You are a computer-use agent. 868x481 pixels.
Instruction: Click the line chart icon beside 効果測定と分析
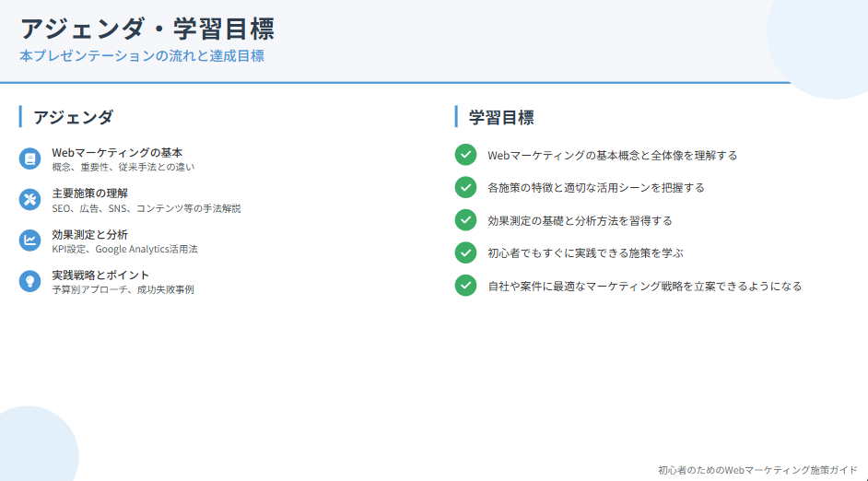30,240
